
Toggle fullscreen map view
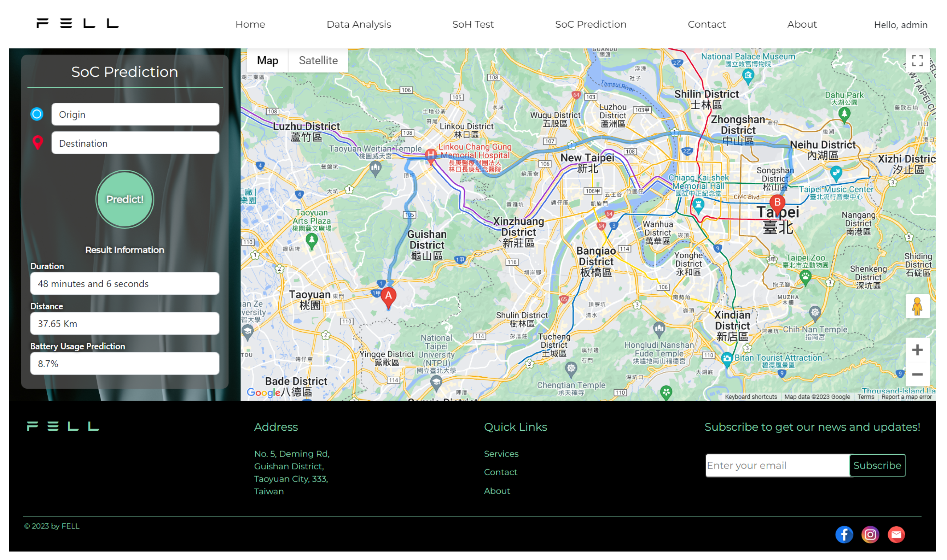(917, 60)
